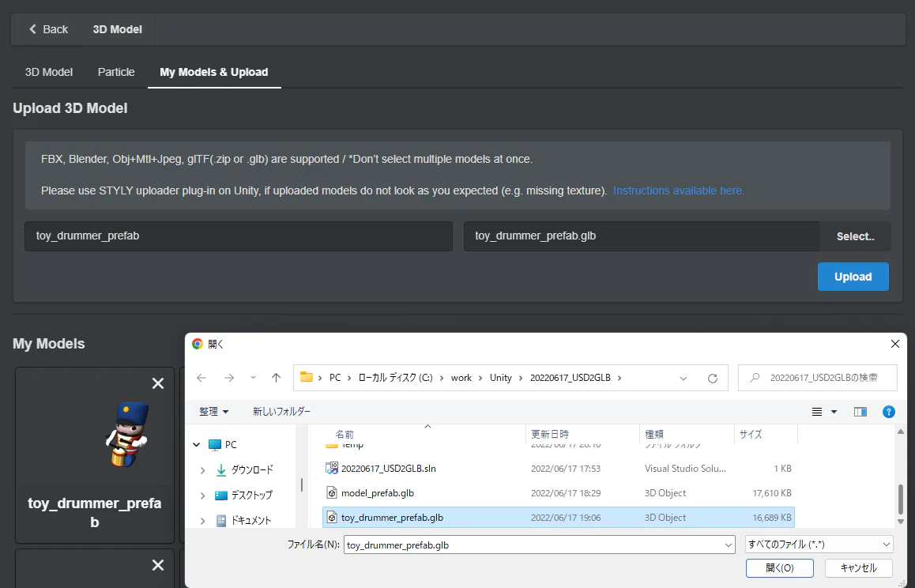Expand address bar history dropdown
Viewport: 915px width, 588px height.
coord(683,379)
